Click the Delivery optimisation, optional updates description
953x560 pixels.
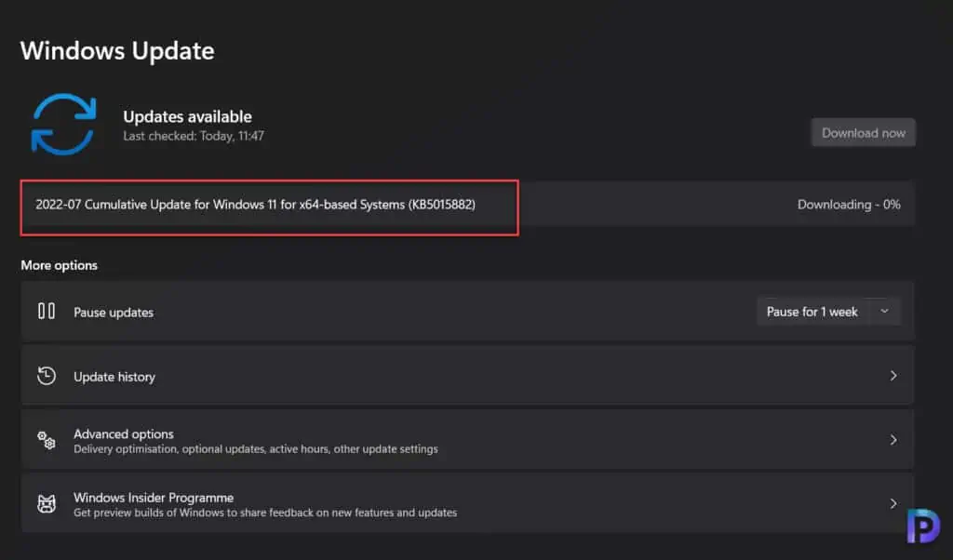pyautogui.click(x=255, y=449)
